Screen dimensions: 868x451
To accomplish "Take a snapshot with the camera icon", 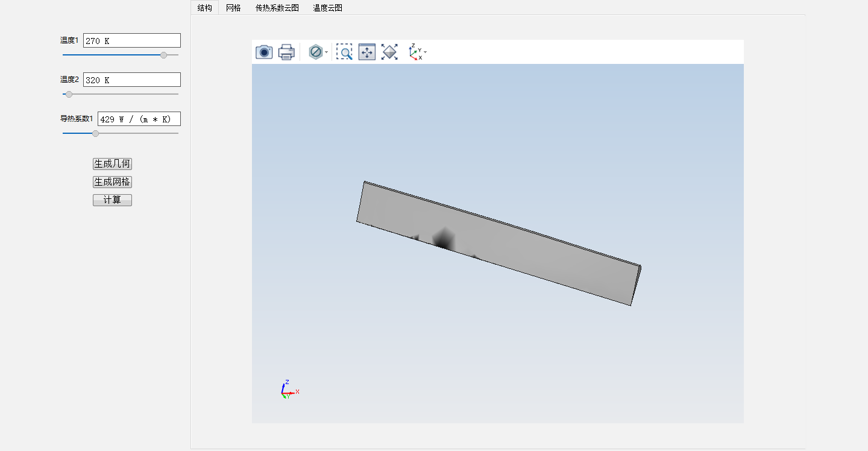I will [264, 52].
